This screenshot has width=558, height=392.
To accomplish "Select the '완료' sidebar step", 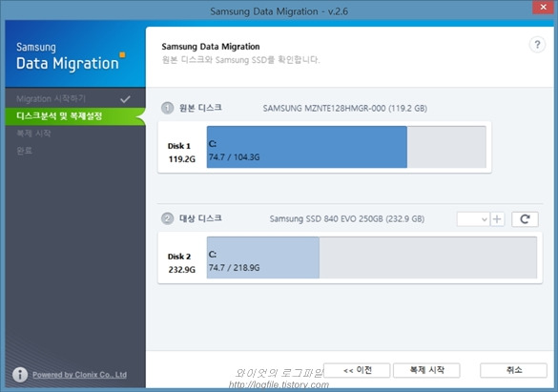I will pos(24,151).
